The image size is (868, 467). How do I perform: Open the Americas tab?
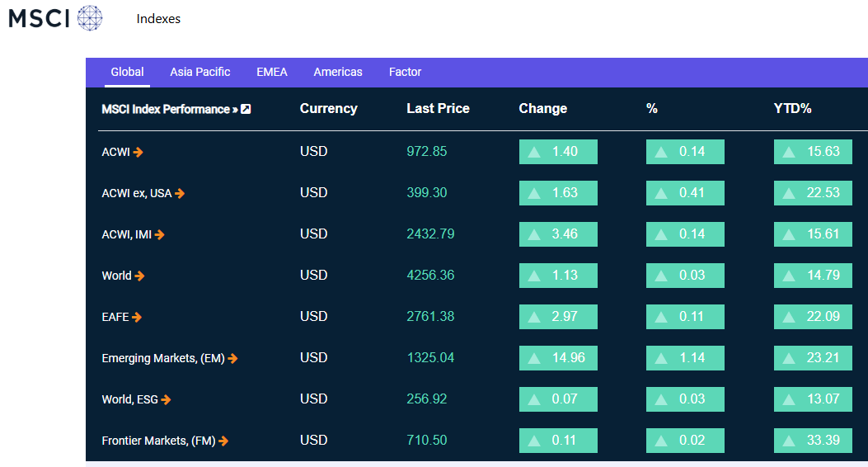click(338, 72)
